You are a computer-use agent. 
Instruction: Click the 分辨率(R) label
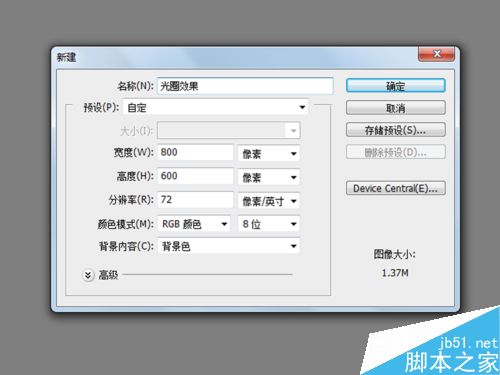coord(131,200)
